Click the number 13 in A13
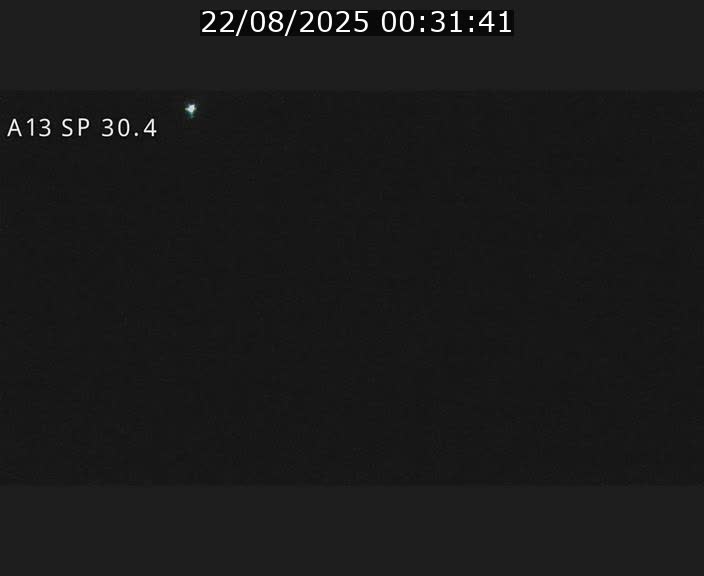This screenshot has height=576, width=704. [39, 128]
